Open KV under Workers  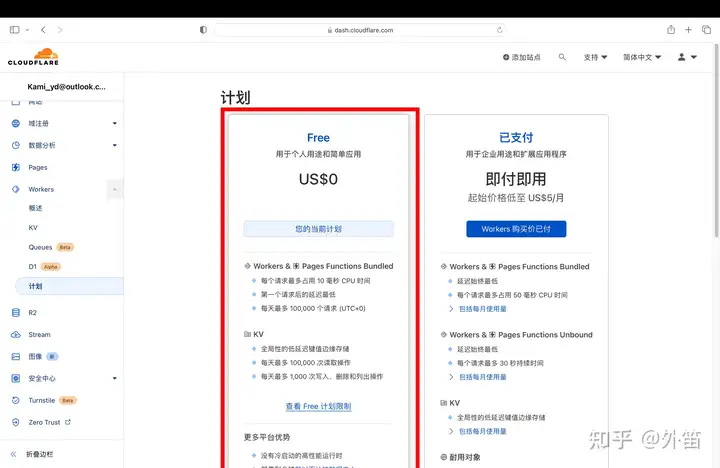[x=33, y=228]
